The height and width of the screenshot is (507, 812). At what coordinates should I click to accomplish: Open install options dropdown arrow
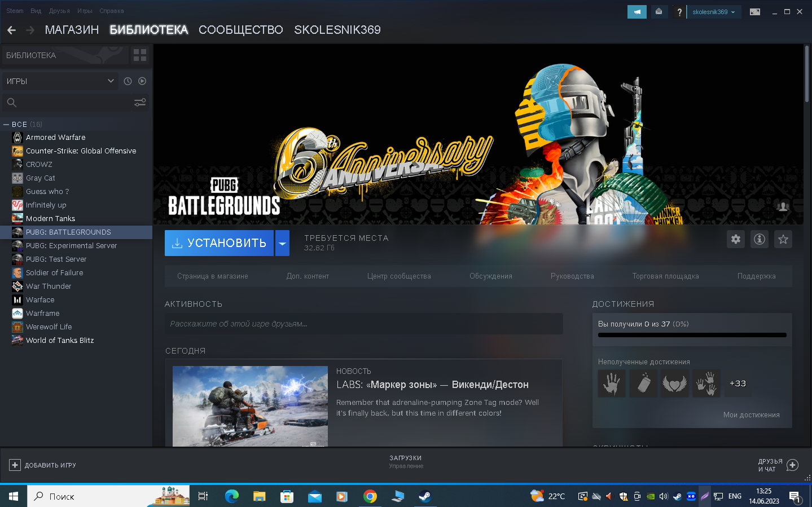(282, 243)
